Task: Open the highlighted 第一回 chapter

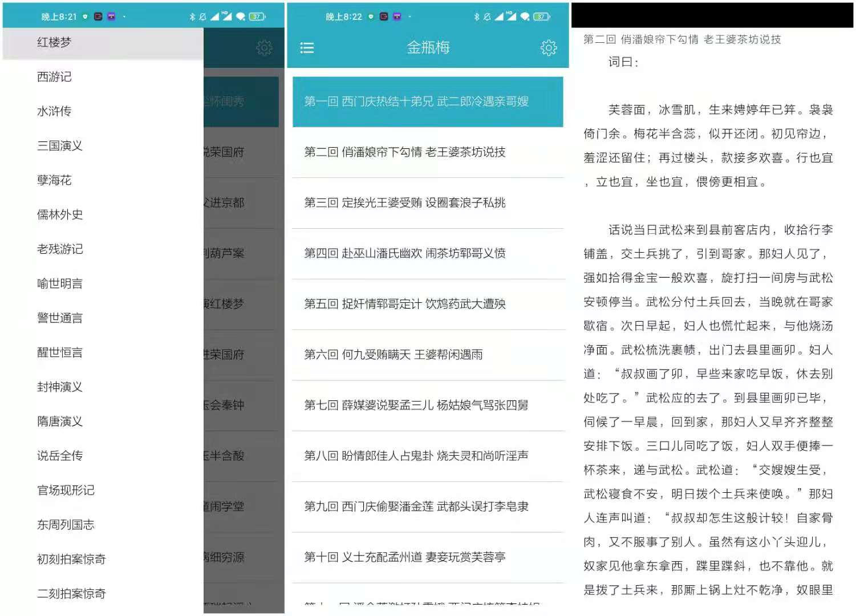Action: coord(416,102)
